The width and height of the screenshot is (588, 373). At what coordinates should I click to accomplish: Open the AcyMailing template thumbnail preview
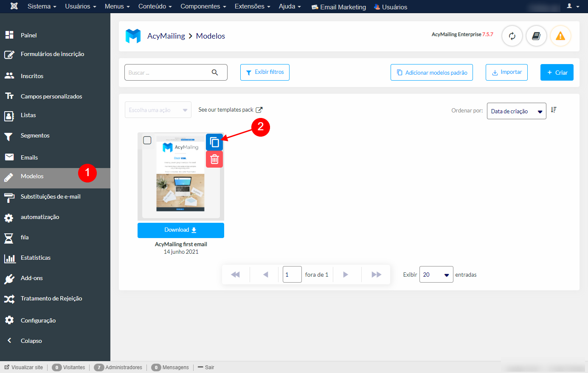pyautogui.click(x=180, y=182)
